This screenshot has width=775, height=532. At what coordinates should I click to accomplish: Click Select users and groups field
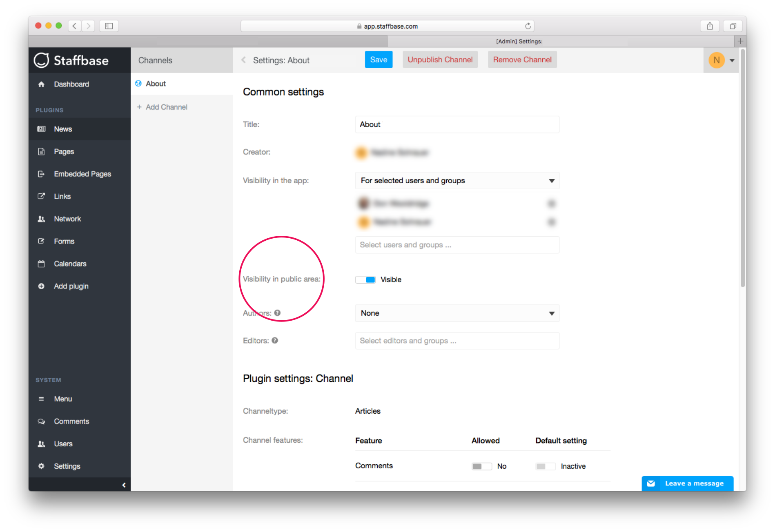(x=457, y=245)
